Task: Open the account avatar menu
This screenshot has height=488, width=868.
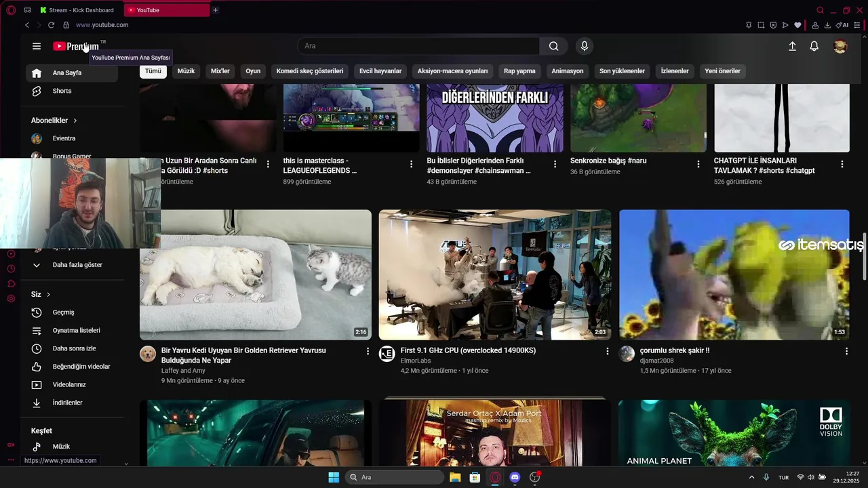Action: (840, 46)
